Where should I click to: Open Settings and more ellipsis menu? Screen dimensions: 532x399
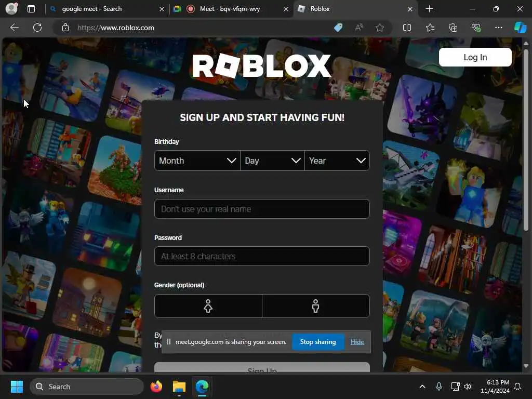[x=498, y=28]
